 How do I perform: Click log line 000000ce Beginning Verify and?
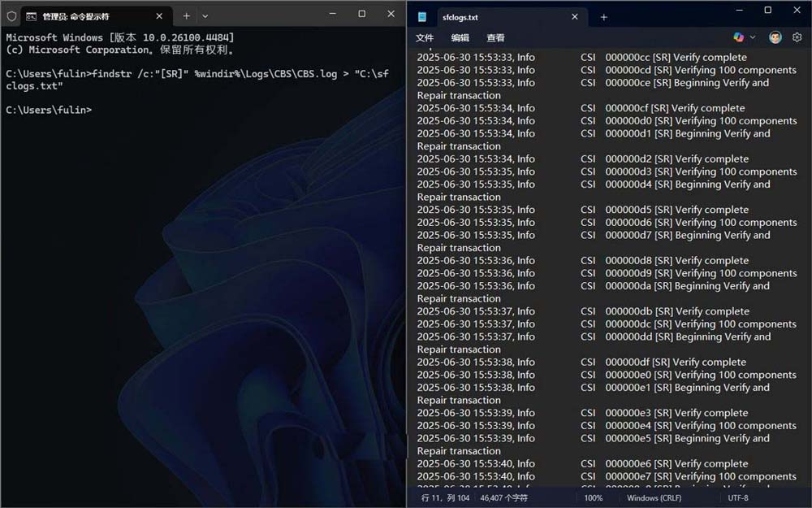pyautogui.click(x=594, y=83)
